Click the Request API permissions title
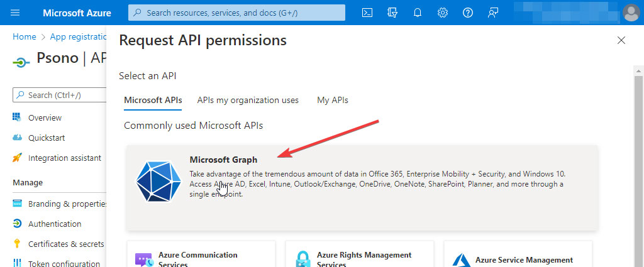Screen dimensions: 644x267 coord(203,40)
